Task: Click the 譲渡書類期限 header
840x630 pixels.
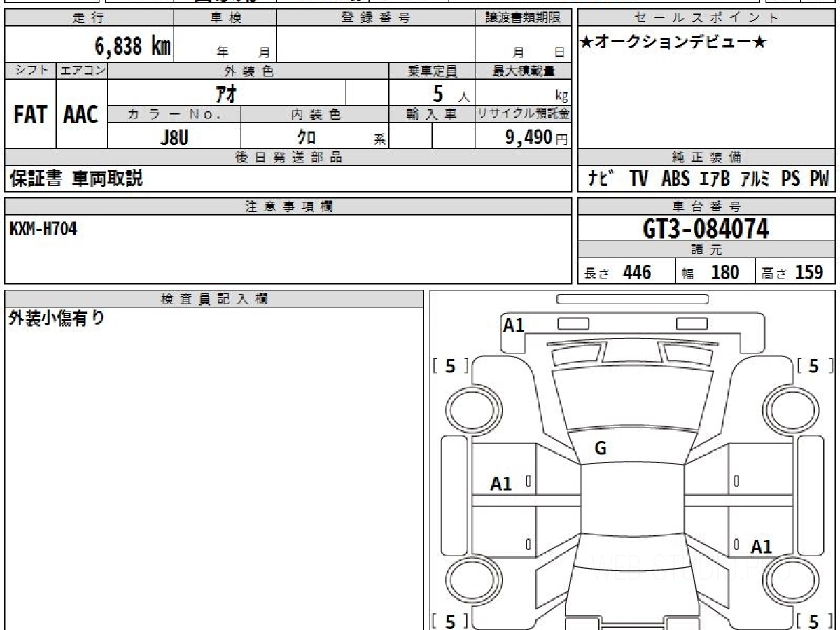Action: click(x=524, y=18)
